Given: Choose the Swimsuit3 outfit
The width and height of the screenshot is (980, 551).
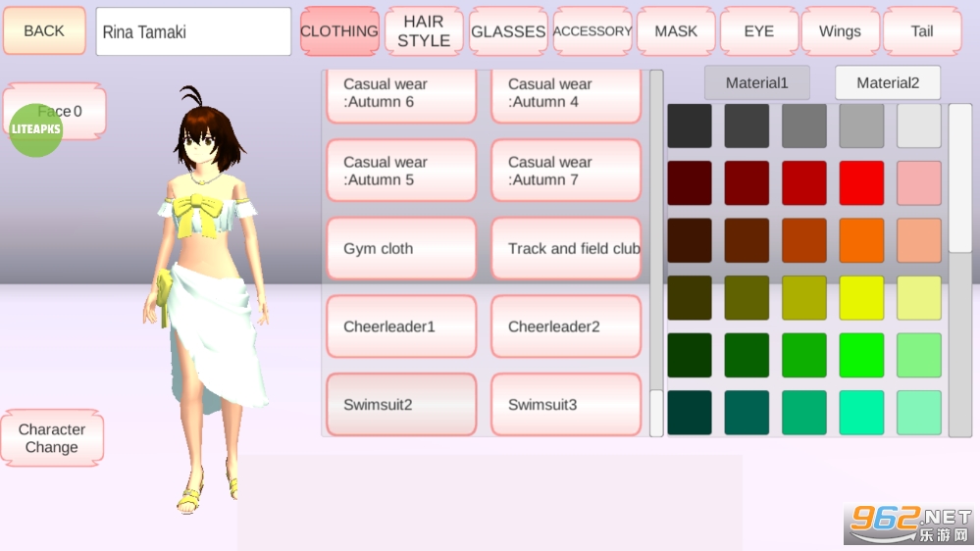Looking at the screenshot, I should coord(566,404).
